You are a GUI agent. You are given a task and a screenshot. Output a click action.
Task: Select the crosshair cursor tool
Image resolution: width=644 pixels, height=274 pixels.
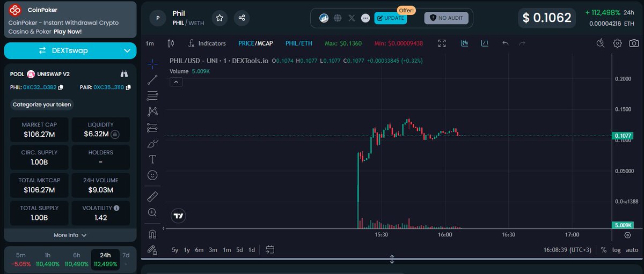(152, 64)
